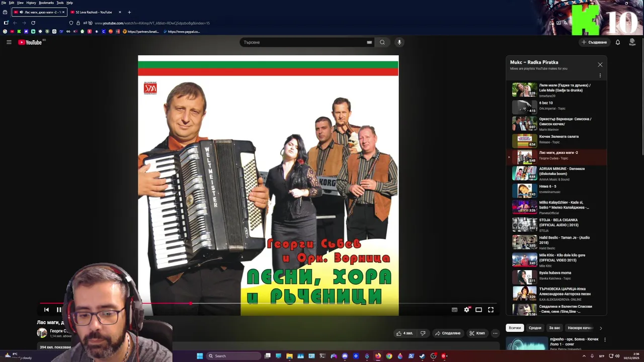
Task: Open mix playlist three-dot options
Action: point(600,75)
